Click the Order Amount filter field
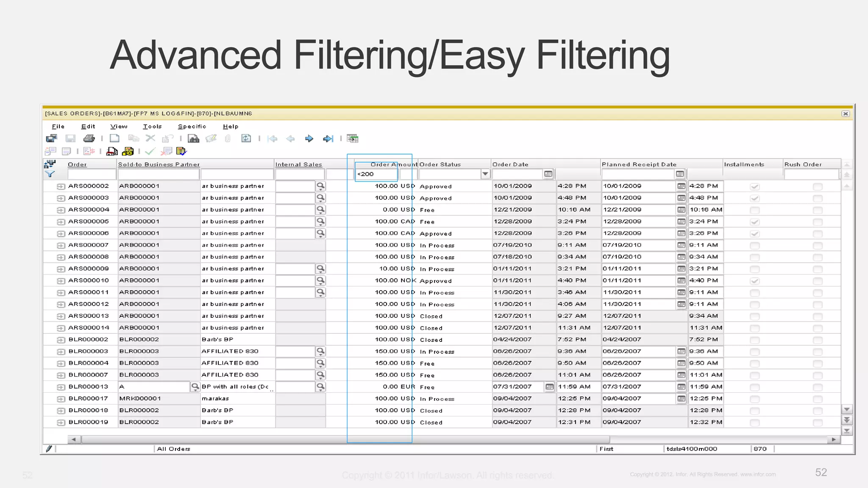 (x=376, y=174)
